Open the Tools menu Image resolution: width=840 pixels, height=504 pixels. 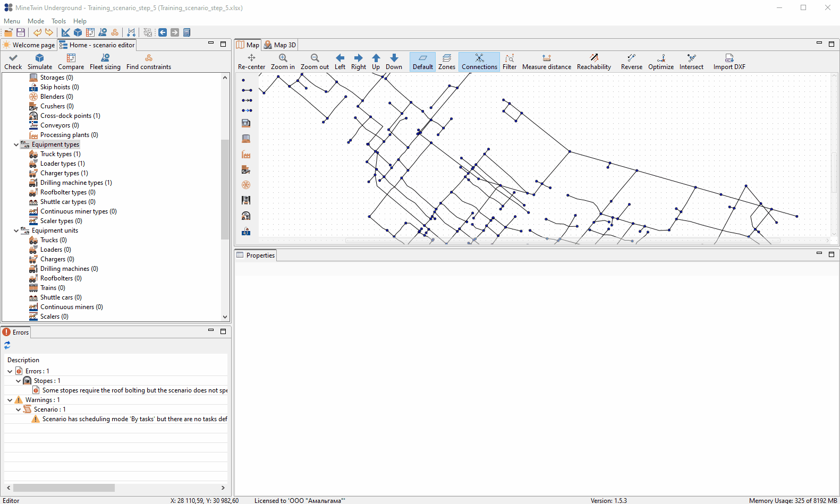pyautogui.click(x=58, y=21)
